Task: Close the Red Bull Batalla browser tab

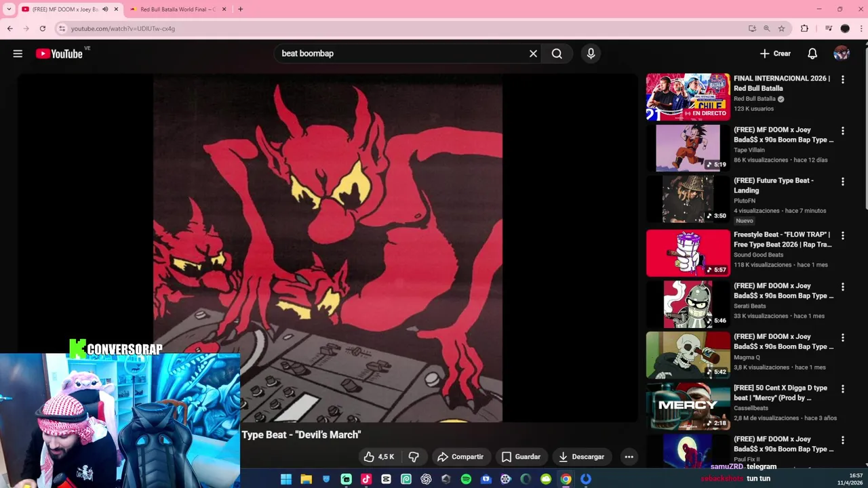Action: click(224, 9)
